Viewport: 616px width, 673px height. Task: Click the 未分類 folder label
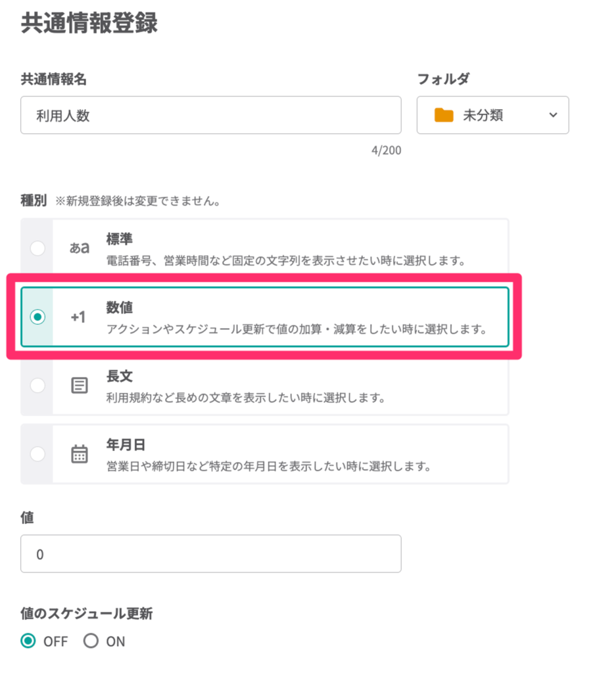coord(483,116)
